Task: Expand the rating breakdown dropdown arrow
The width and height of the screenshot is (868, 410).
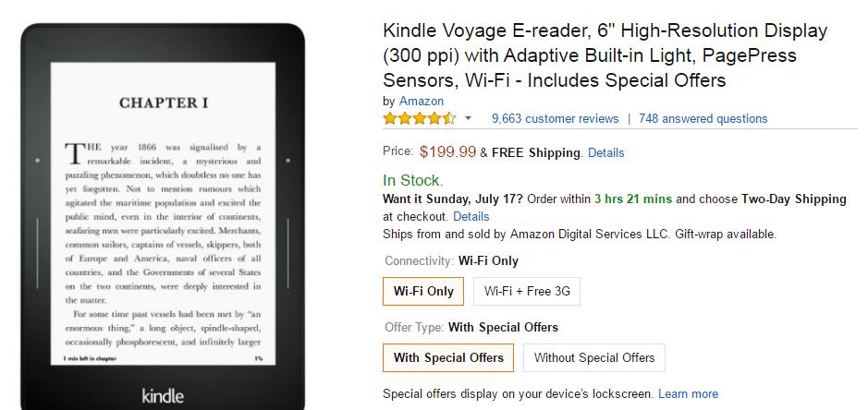Action: (x=468, y=118)
